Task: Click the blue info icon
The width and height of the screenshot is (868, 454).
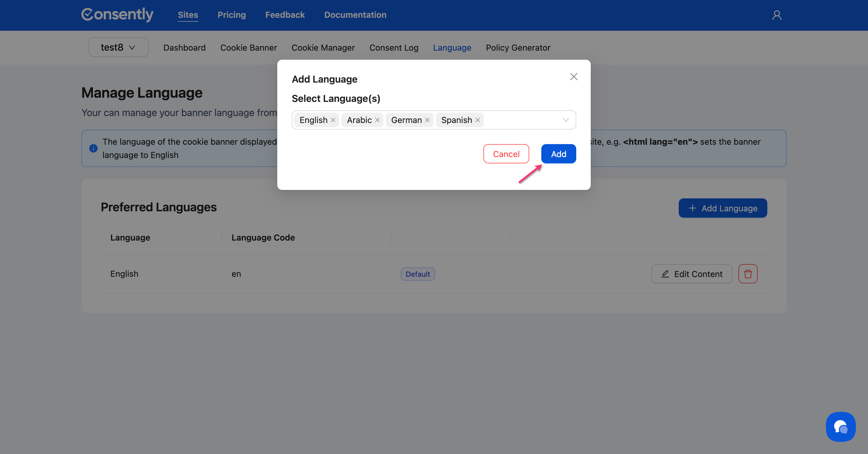Action: 93,148
